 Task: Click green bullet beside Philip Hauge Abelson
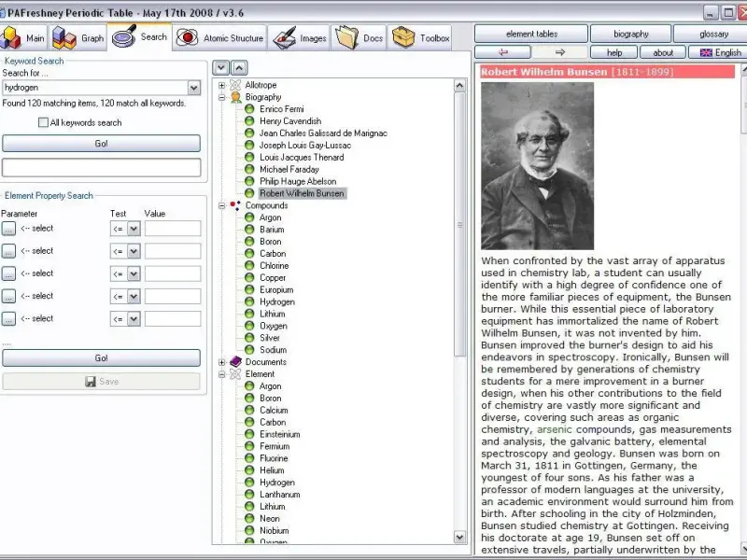point(249,181)
